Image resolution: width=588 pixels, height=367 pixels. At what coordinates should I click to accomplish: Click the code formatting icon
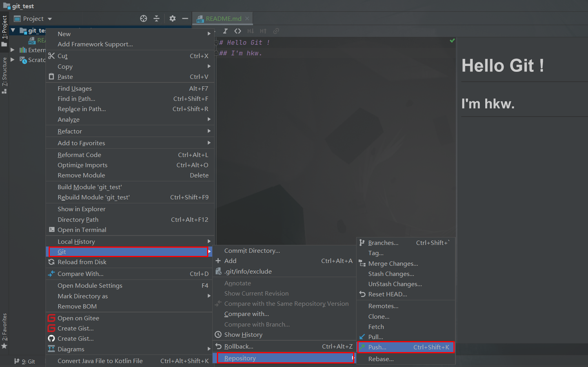click(x=238, y=31)
